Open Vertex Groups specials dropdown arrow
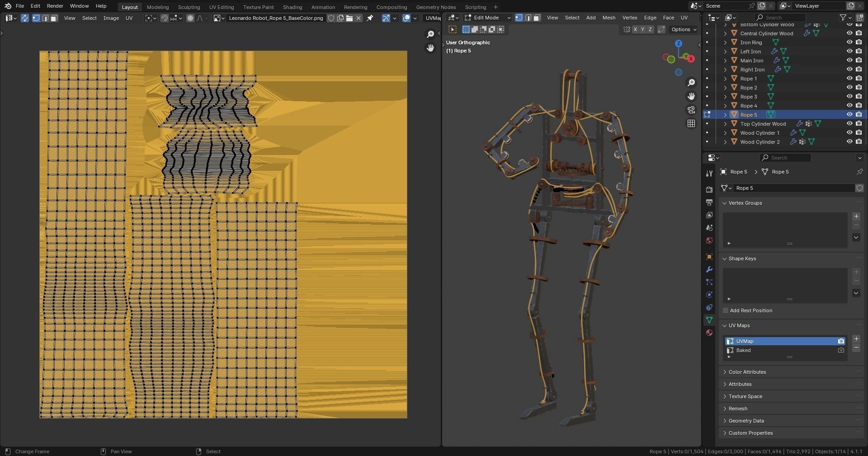The height and width of the screenshot is (456, 868). click(x=856, y=237)
